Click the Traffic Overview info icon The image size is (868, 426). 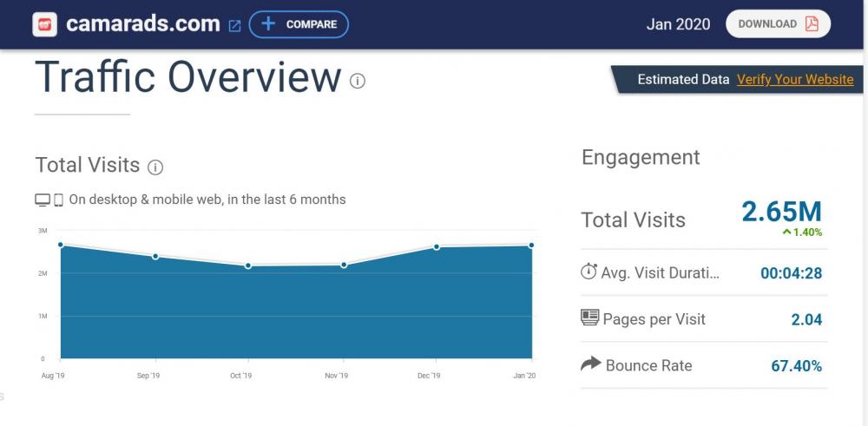tap(358, 81)
